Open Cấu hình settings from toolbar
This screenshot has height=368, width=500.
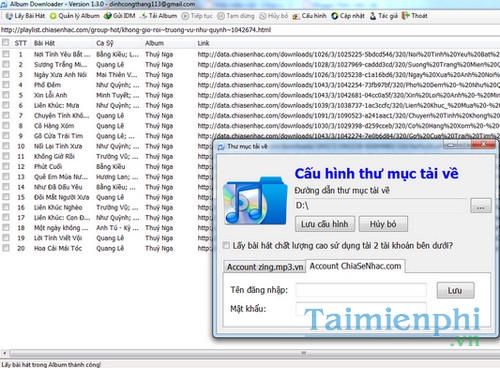click(x=309, y=16)
